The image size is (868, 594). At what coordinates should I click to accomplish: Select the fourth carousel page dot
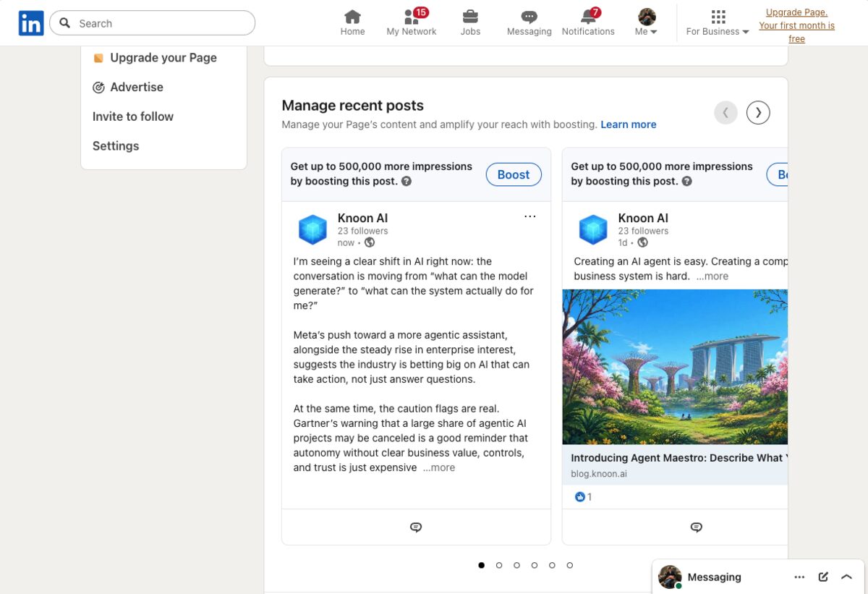click(535, 565)
